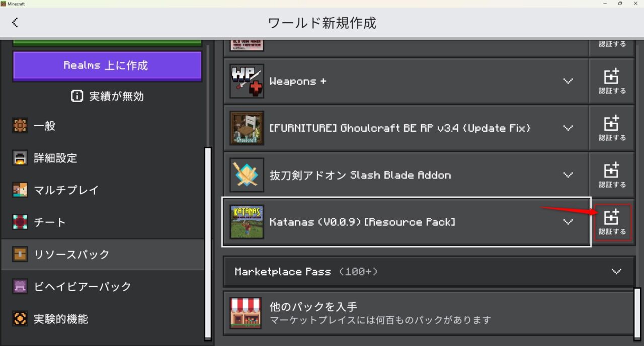Expand the Katanas (V0.0.9) pack details
The height and width of the screenshot is (346, 644).
click(568, 222)
